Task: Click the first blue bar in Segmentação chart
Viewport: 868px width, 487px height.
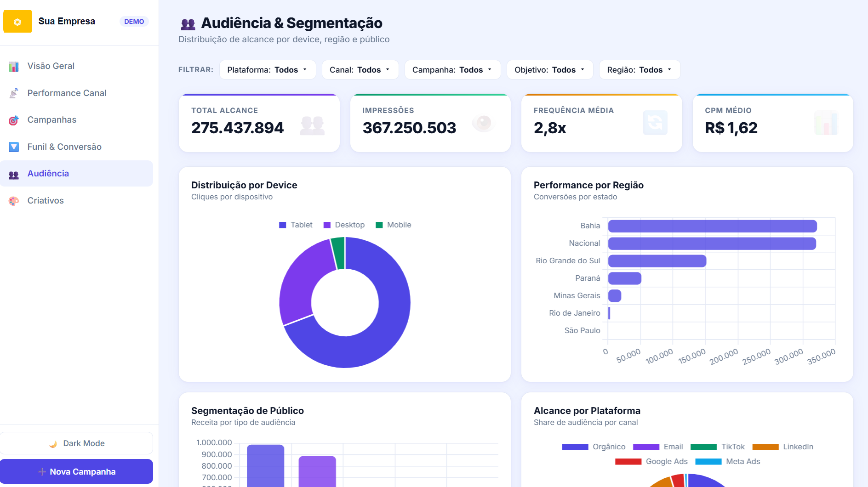Action: 265,466
